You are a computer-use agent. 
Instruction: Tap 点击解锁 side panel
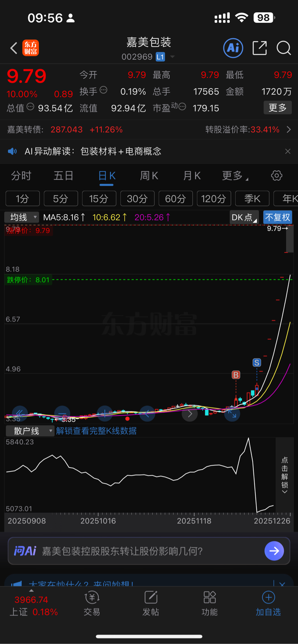[284, 475]
